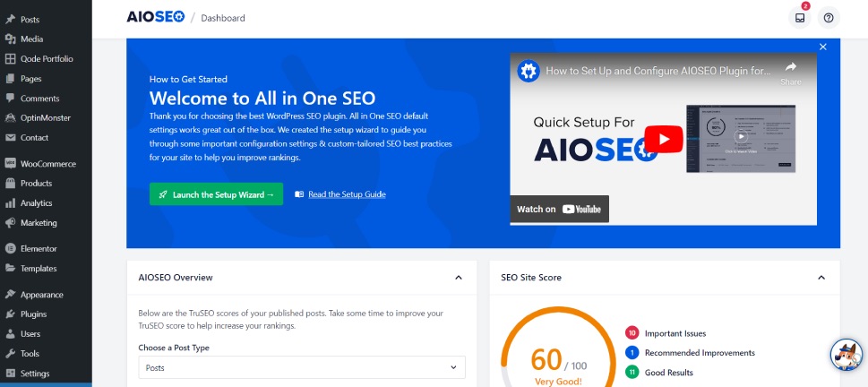Viewport: 868px width, 387px height.
Task: Collapse the AIOSEO Overview panel
Action: (459, 278)
